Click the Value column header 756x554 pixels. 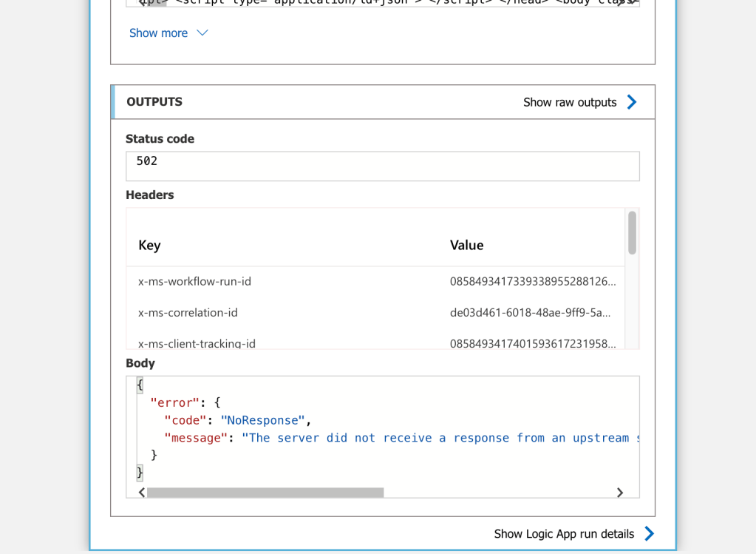click(467, 245)
